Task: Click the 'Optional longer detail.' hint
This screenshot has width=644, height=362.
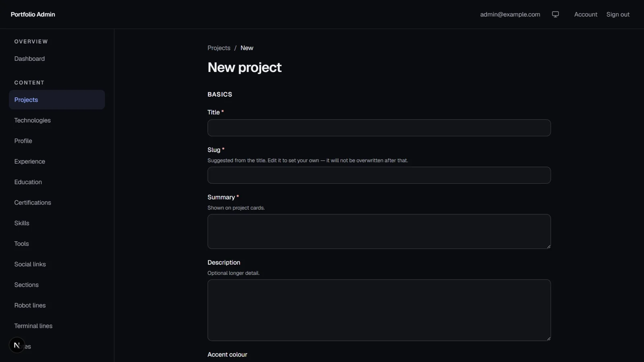Action: (x=233, y=273)
